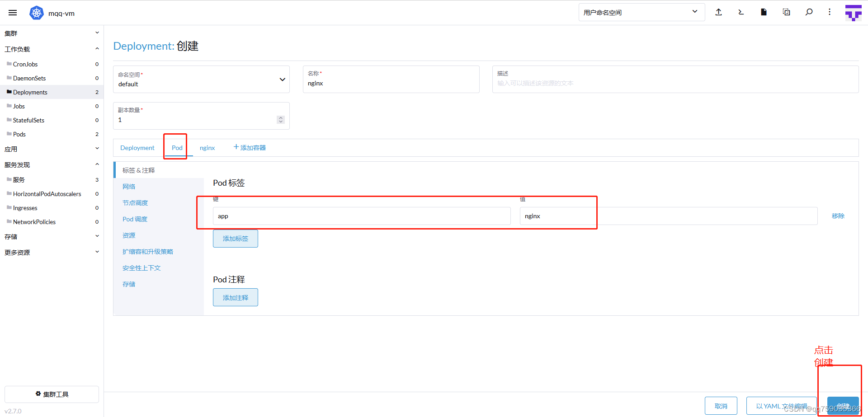Open the hamburger navigation menu
Viewport: 868px width, 417px height.
(x=13, y=13)
